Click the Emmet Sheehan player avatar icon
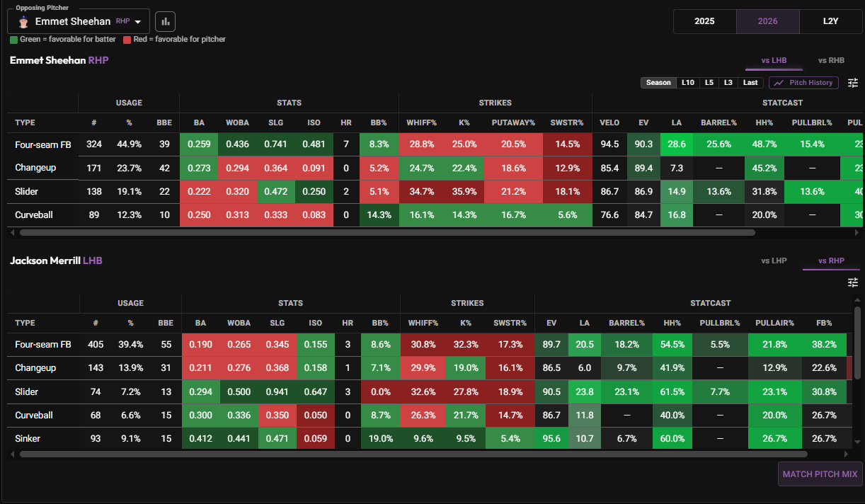865x504 pixels. (23, 22)
